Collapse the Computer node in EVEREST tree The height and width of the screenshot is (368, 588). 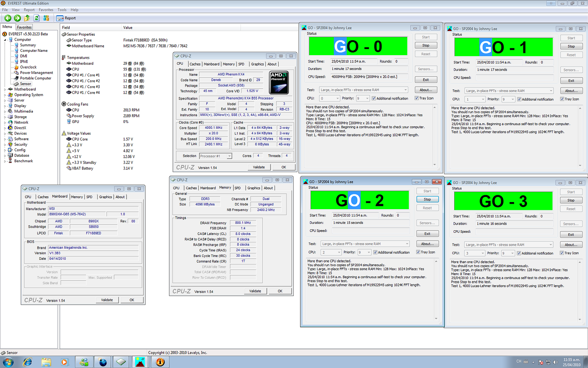tap(5, 40)
